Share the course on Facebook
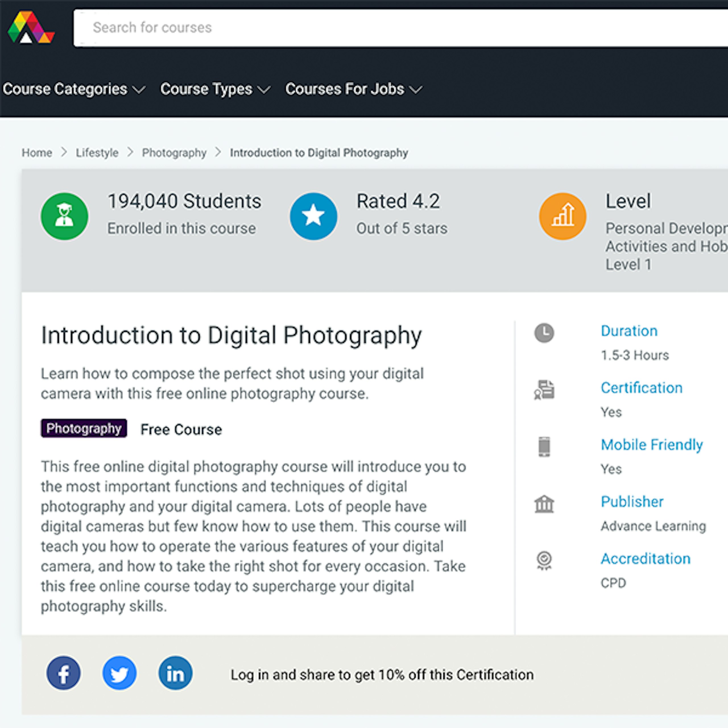Viewport: 728px width, 728px height. tap(63, 673)
